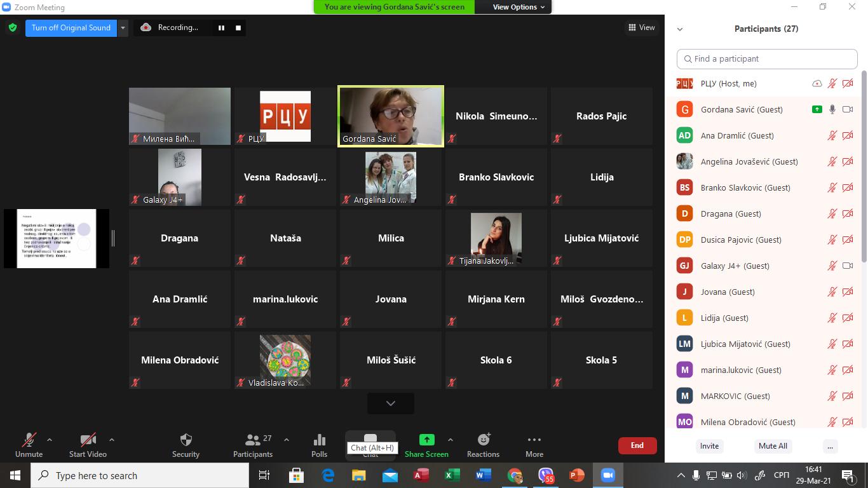Viewport: 868px width, 488px height.
Task: Open the Original Sound dropdown arrow
Action: pos(123,28)
